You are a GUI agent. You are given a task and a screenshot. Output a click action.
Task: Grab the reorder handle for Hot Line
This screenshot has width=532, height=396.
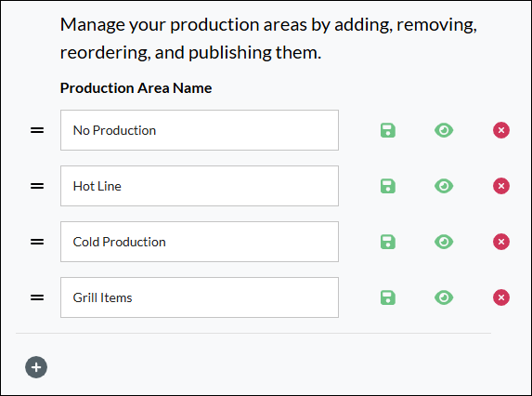(x=37, y=186)
